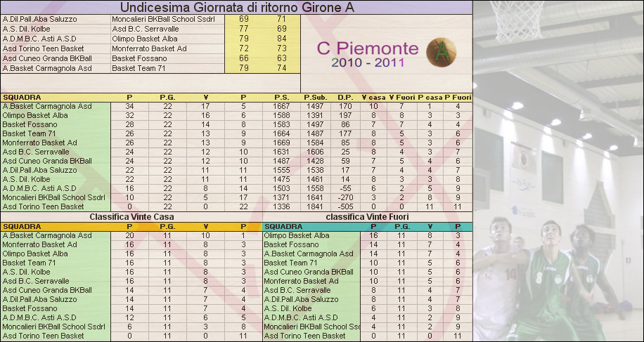
Task: Select Monferrato Basket Ad in home-wins table
Action: (x=39, y=244)
